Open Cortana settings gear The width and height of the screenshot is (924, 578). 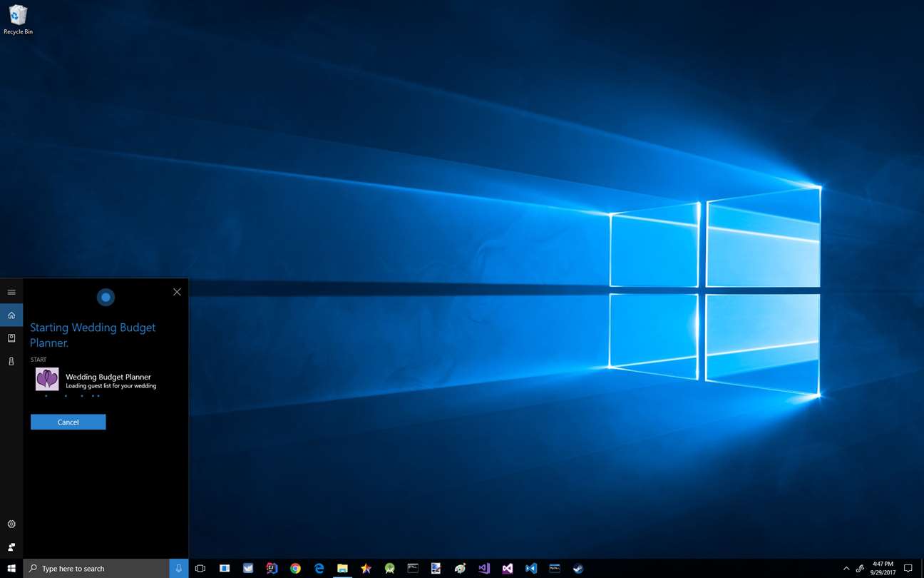(x=11, y=524)
